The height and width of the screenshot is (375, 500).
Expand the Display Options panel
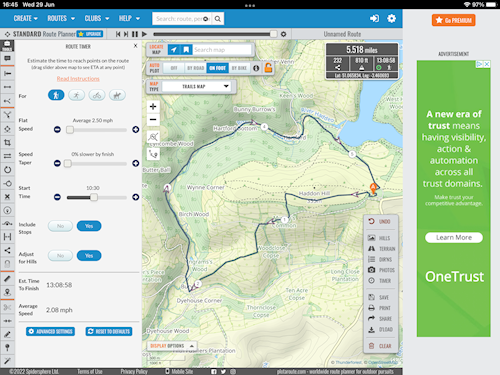coord(172,346)
